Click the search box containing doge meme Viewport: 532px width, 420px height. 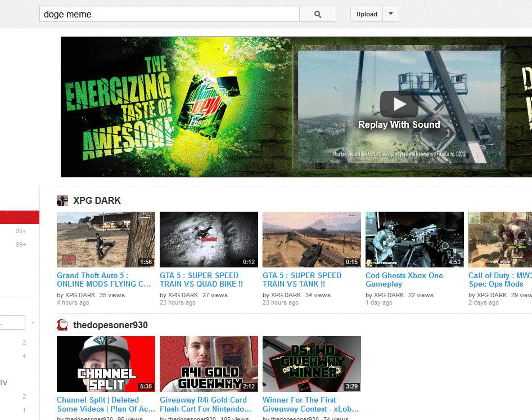coord(169,14)
